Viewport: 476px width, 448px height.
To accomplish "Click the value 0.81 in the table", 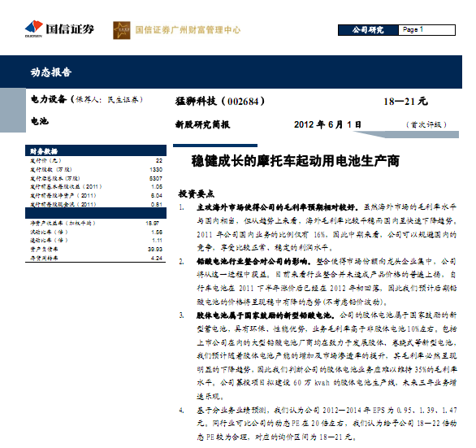I will [x=157, y=204].
